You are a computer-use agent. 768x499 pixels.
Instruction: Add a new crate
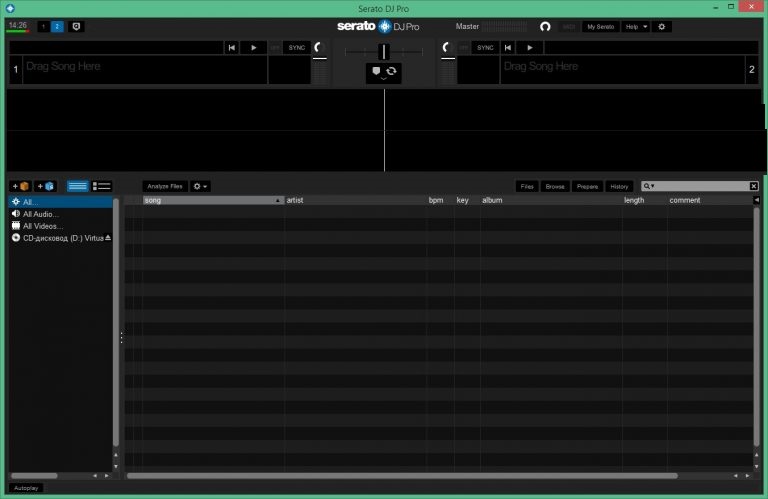pyautogui.click(x=21, y=186)
